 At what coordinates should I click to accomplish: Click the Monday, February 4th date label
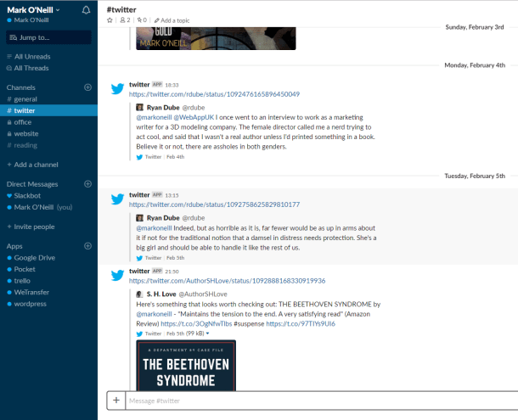tap(475, 65)
